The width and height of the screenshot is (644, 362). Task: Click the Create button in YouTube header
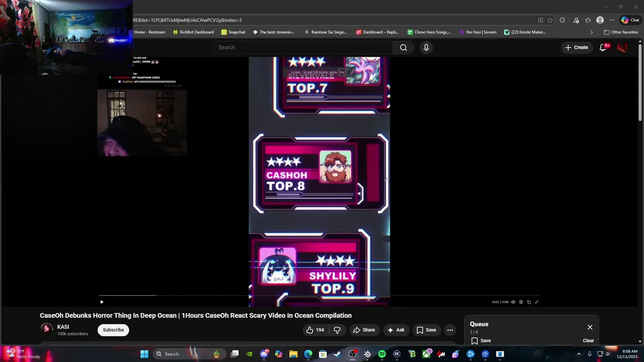click(x=577, y=47)
